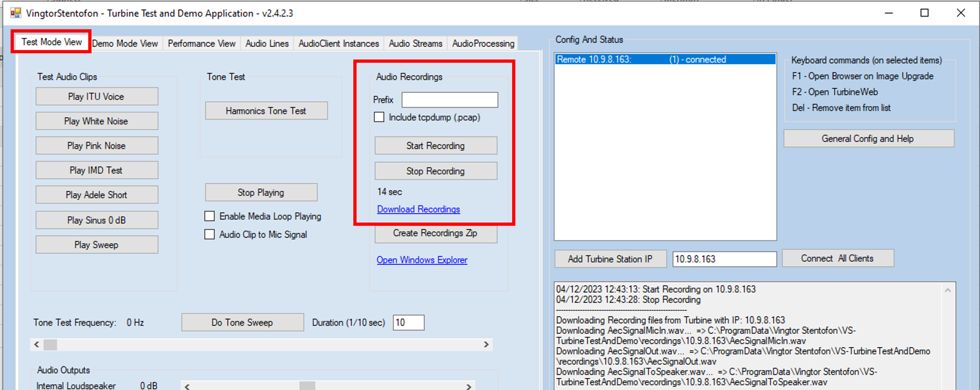This screenshot has height=390, width=980.
Task: Enable Include tcpdump (.pcap) checkbox
Action: (379, 117)
